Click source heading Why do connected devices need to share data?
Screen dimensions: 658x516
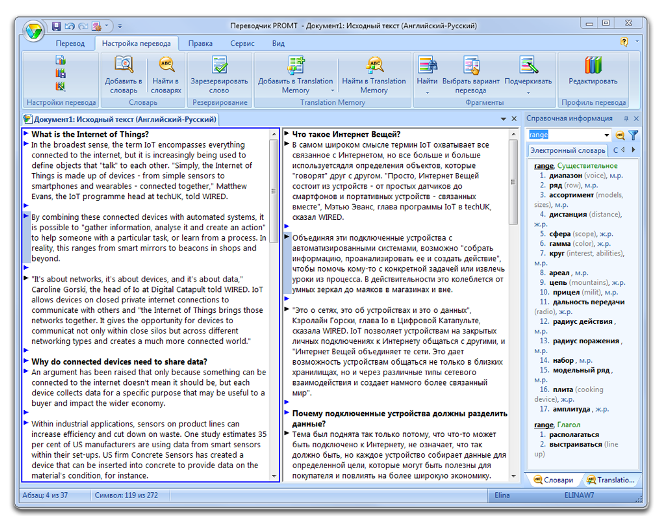click(119, 362)
